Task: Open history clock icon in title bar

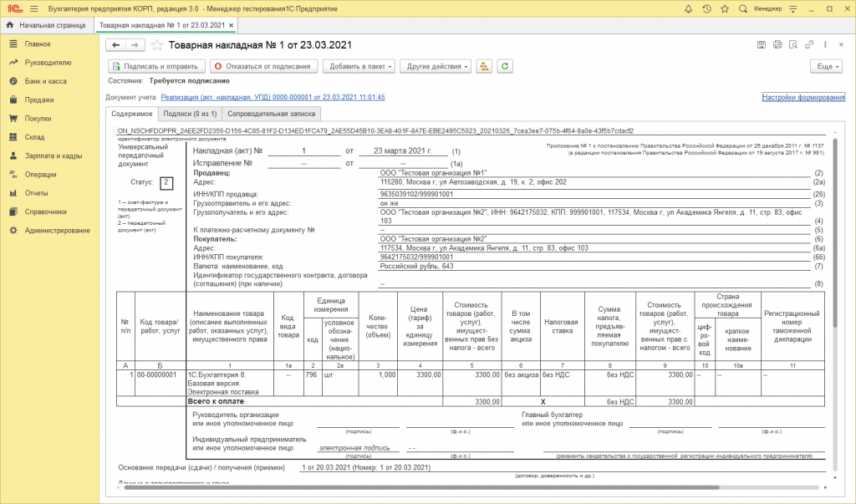Action: click(x=706, y=8)
